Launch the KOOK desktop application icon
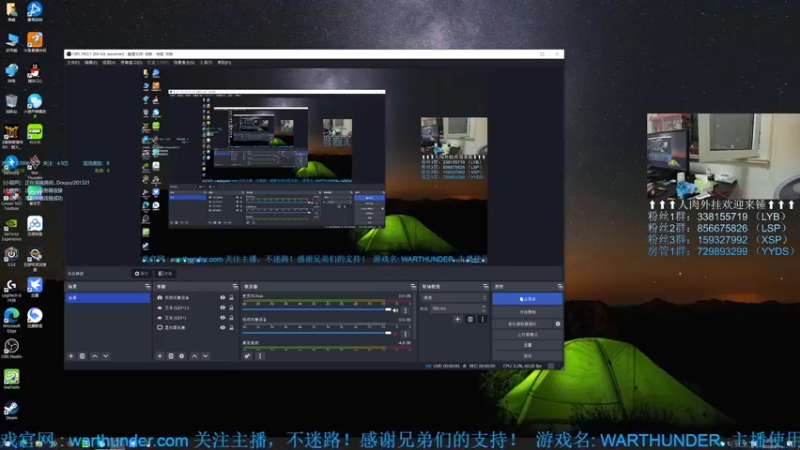 point(35,134)
